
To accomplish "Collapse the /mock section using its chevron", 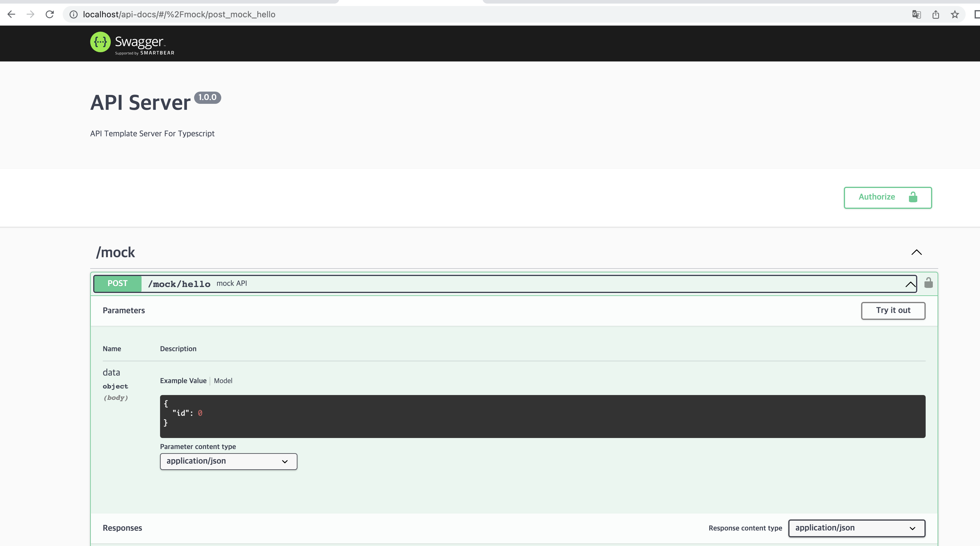I will [916, 252].
